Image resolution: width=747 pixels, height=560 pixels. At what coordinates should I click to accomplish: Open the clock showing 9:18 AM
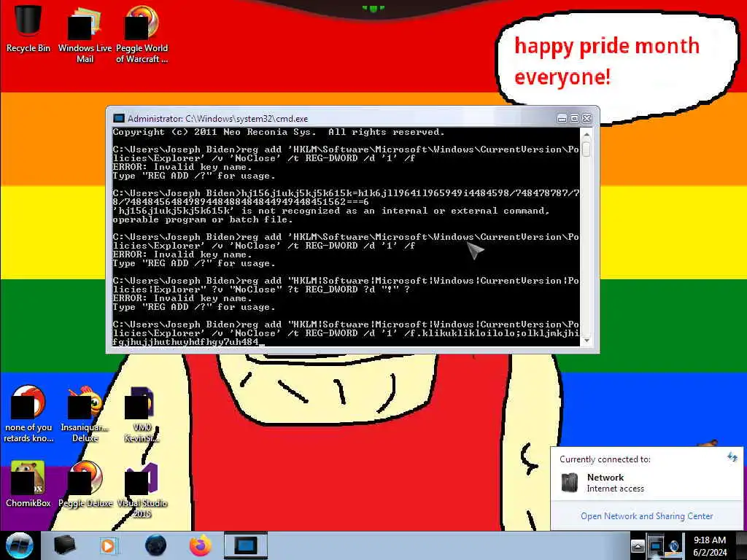pos(710,545)
